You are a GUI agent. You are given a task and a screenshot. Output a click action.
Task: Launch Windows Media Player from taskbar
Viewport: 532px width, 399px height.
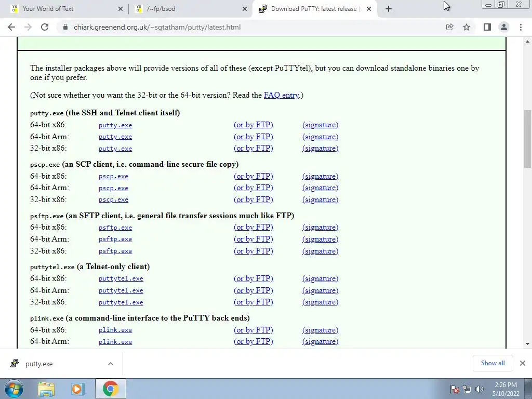point(77,389)
